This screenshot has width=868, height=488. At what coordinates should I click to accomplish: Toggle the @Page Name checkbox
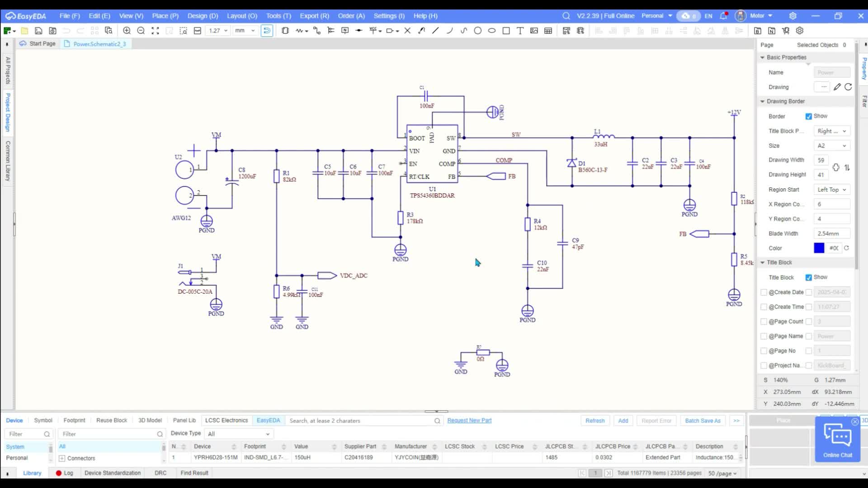764,336
